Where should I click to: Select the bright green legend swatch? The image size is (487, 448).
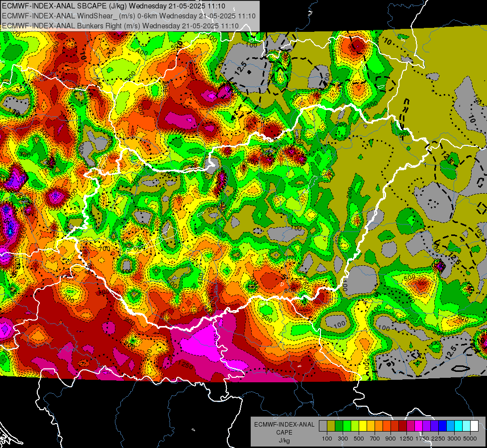pos(347,426)
